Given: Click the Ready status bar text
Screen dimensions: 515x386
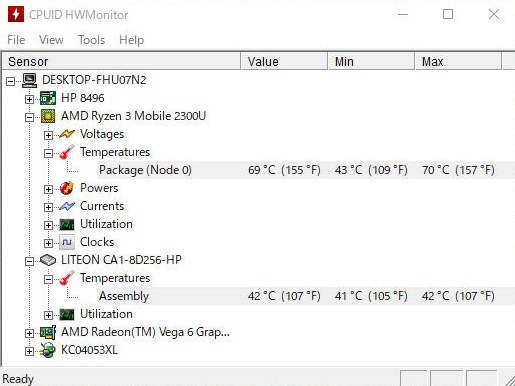Looking at the screenshot, I should pos(18,379).
